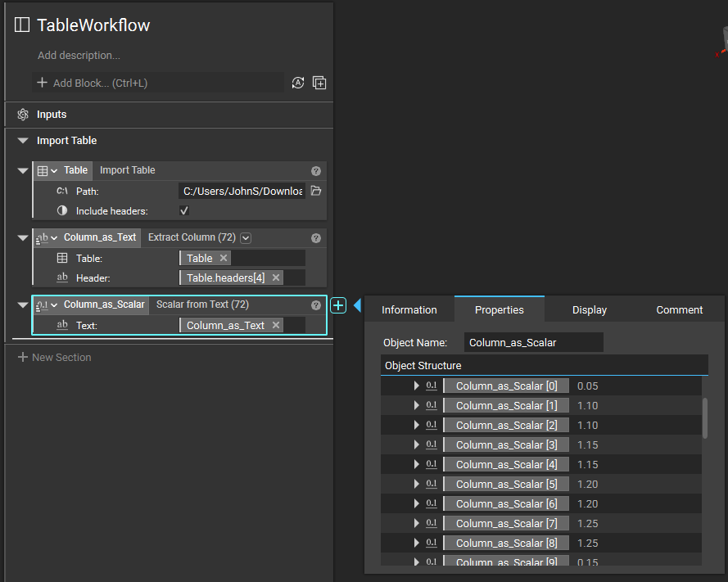Click the Inputs section swirl icon
The height and width of the screenshot is (582, 728).
click(23, 114)
